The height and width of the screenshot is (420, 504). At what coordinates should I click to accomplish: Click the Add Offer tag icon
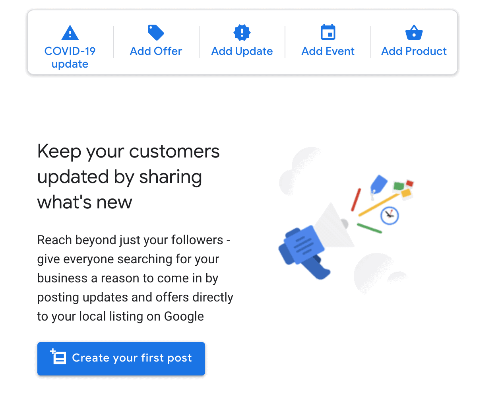coord(156,33)
